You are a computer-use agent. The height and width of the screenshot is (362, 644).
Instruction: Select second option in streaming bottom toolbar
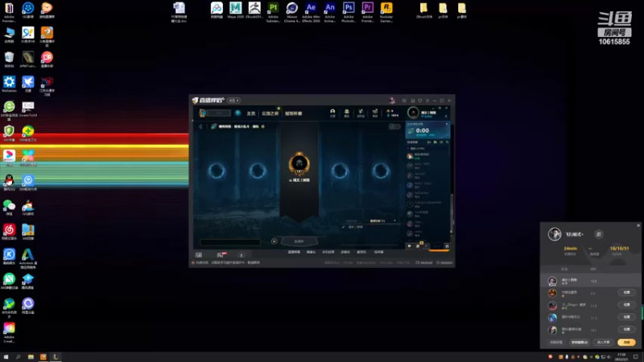312,252
